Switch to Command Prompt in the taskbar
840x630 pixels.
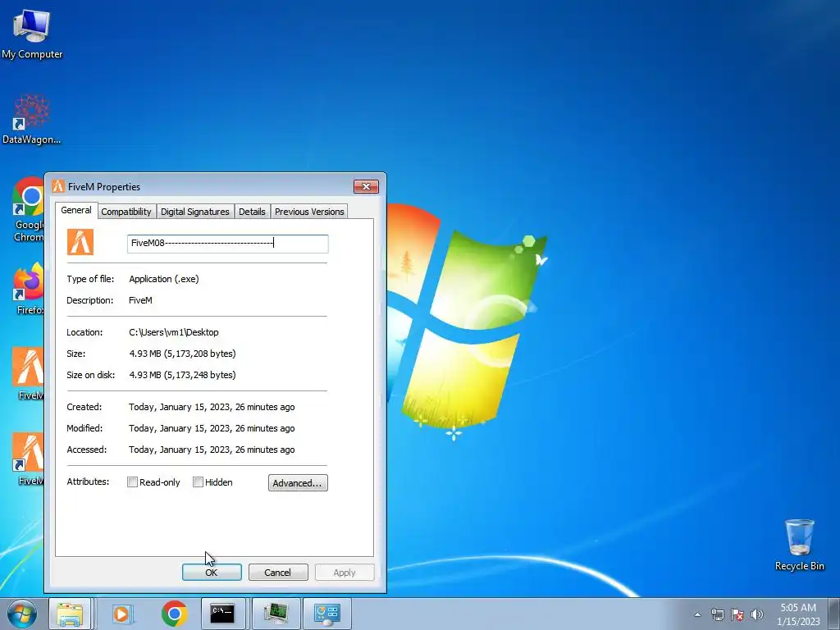tap(222, 614)
